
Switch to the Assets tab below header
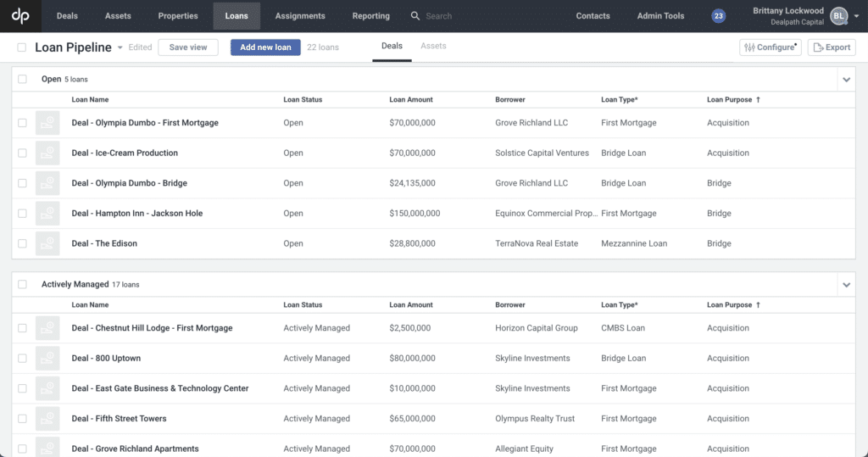pos(433,47)
